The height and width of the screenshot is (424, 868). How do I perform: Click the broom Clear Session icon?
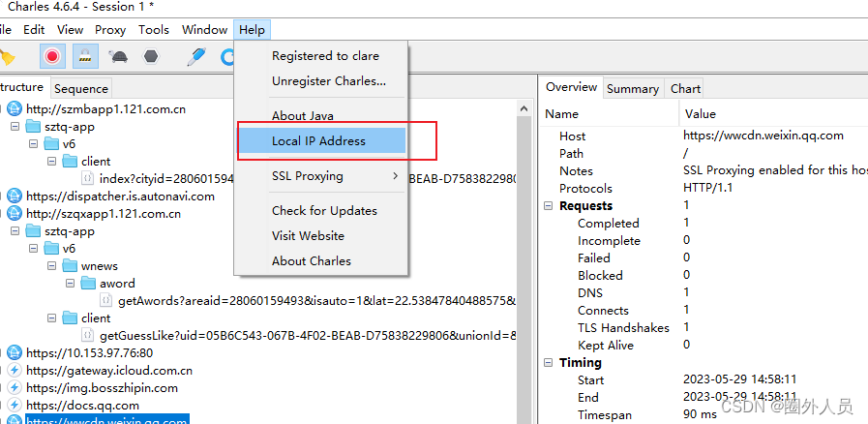7,56
